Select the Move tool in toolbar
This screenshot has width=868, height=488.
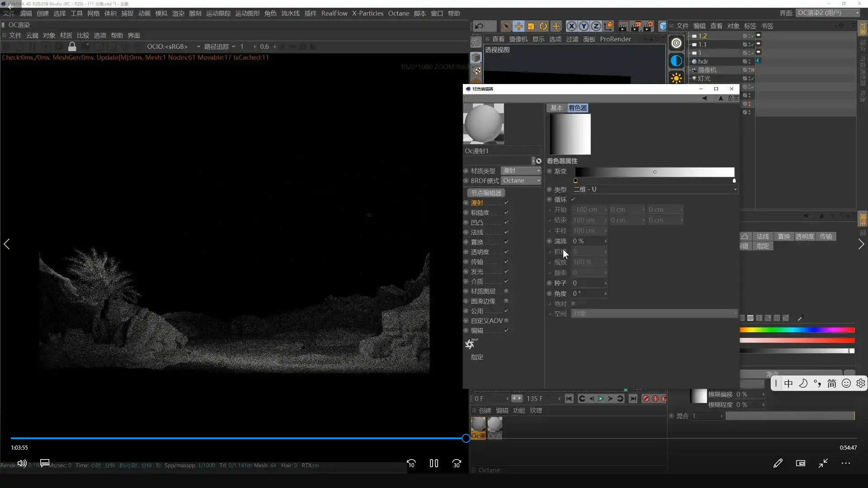519,26
